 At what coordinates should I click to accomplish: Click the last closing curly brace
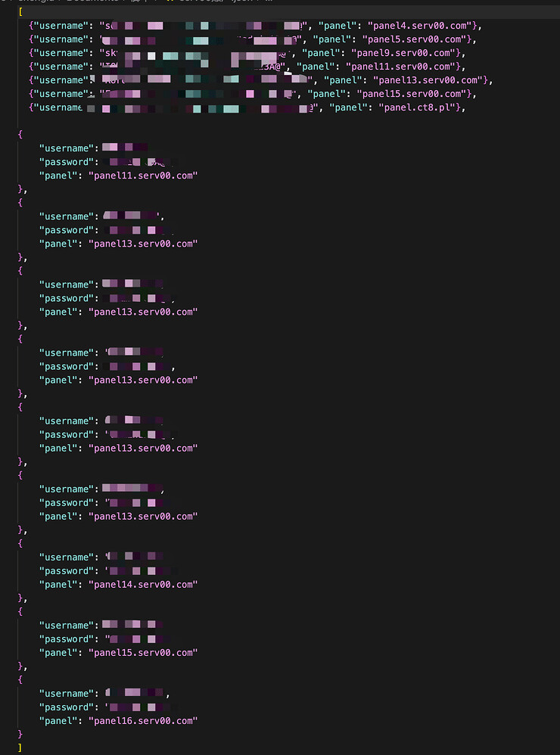pos(20,735)
